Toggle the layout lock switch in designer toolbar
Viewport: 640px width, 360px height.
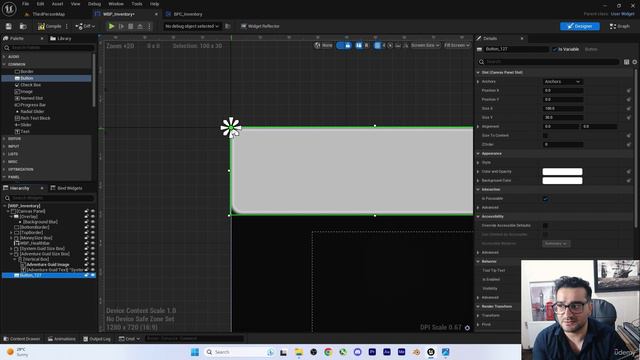point(344,45)
